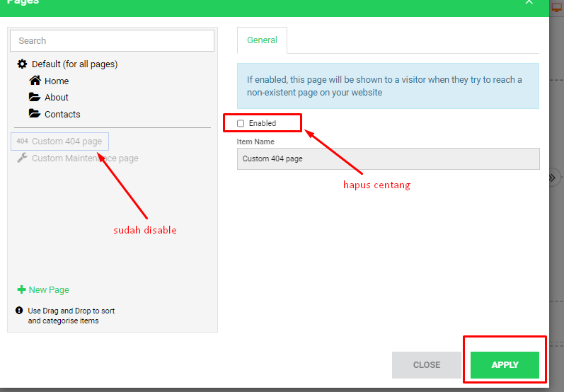The image size is (564, 392).
Task: Open the New Page link
Action: coord(49,290)
